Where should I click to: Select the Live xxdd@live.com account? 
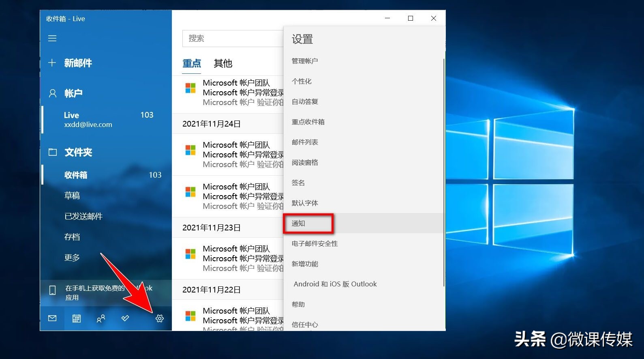(106, 120)
